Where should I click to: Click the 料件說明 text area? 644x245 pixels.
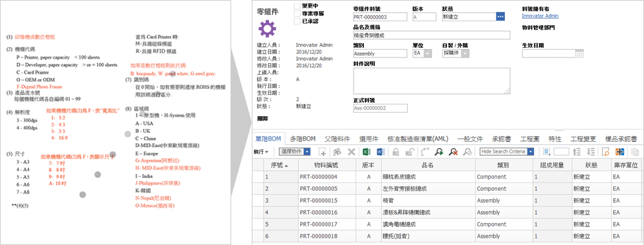[x=431, y=81]
